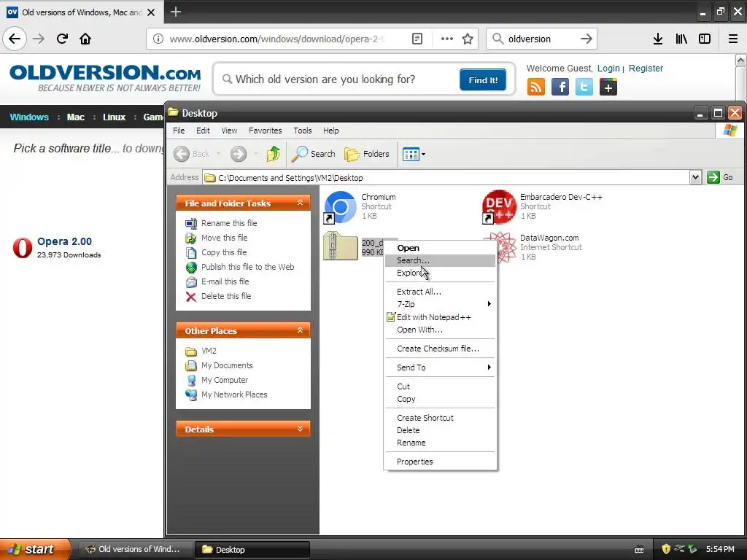Open new Firefox tab
The height and width of the screenshot is (560, 747).
[x=176, y=12]
